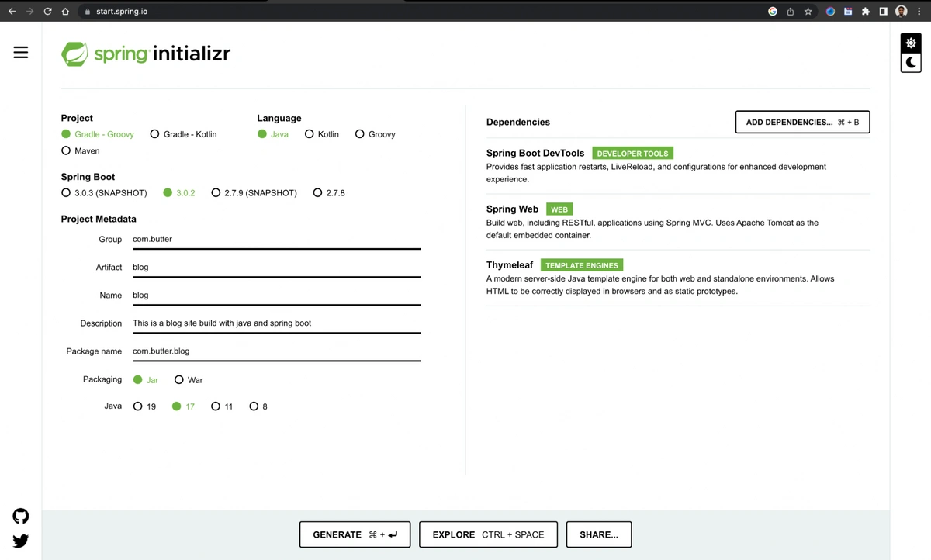Select Spring Boot 2.7.8
The width and height of the screenshot is (931, 560).
tap(329, 192)
